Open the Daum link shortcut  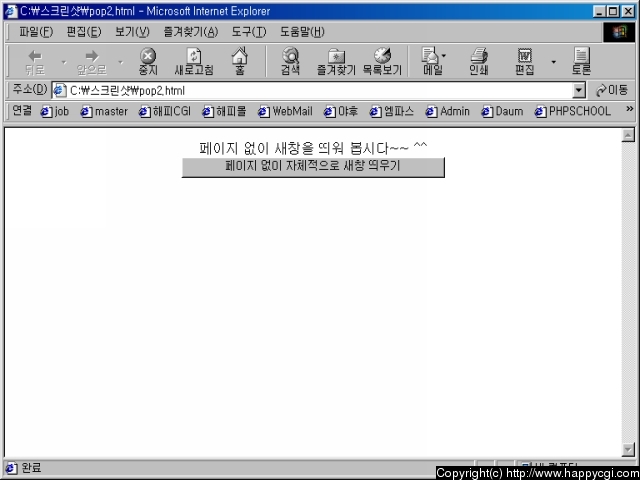click(x=502, y=111)
